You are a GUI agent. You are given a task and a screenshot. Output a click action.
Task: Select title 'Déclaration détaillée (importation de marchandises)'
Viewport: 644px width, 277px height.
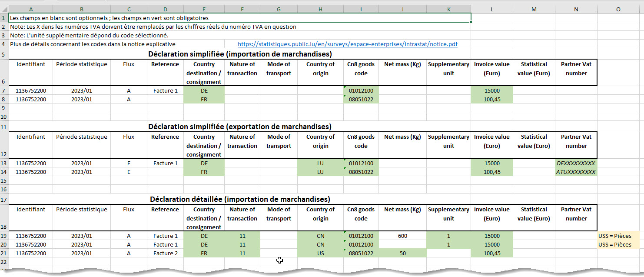[x=240, y=199]
